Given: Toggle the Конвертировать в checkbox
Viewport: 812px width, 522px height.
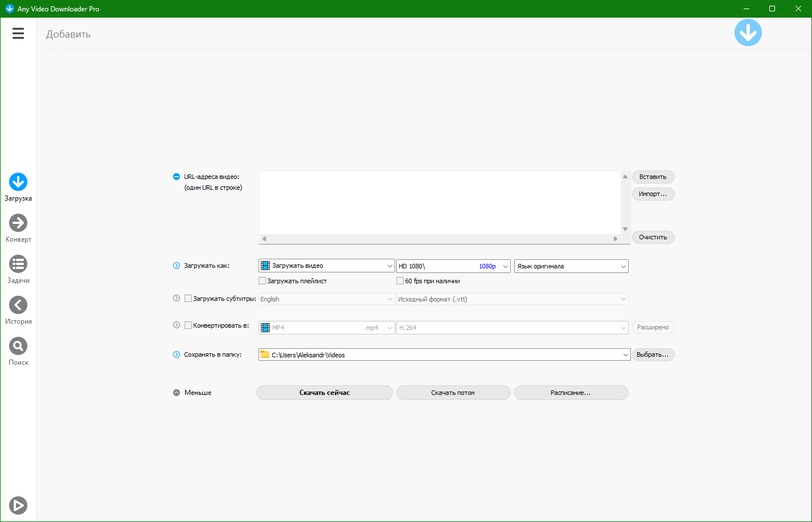Looking at the screenshot, I should coord(188,325).
